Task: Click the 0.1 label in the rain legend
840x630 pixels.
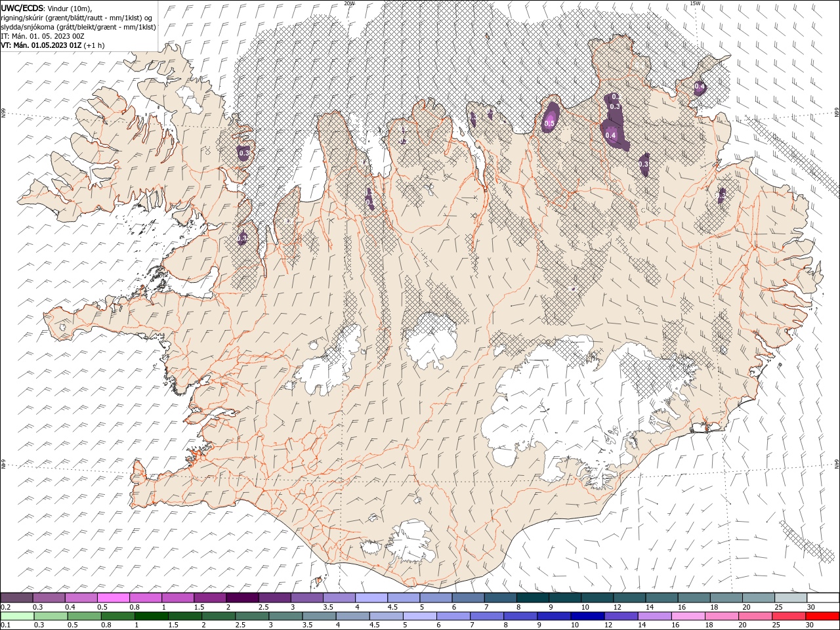Action: (5, 625)
